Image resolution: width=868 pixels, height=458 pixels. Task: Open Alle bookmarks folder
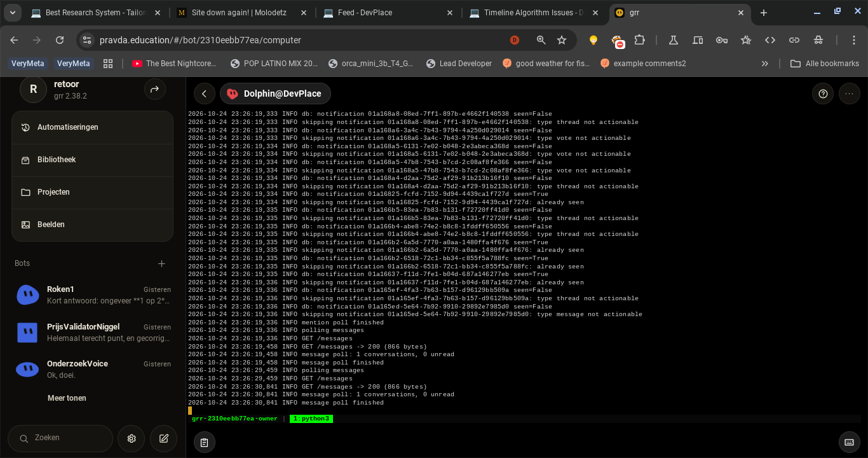pos(825,64)
